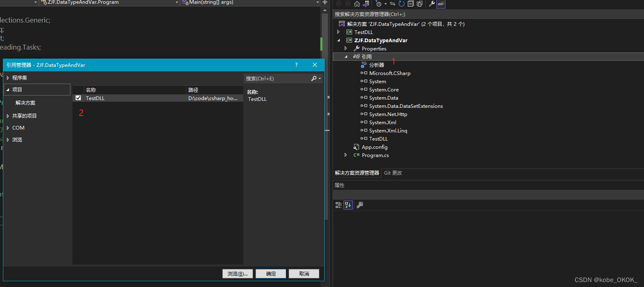Image resolution: width=644 pixels, height=287 pixels.
Task: Click the property pages wrench in Properties panel
Action: [360, 205]
